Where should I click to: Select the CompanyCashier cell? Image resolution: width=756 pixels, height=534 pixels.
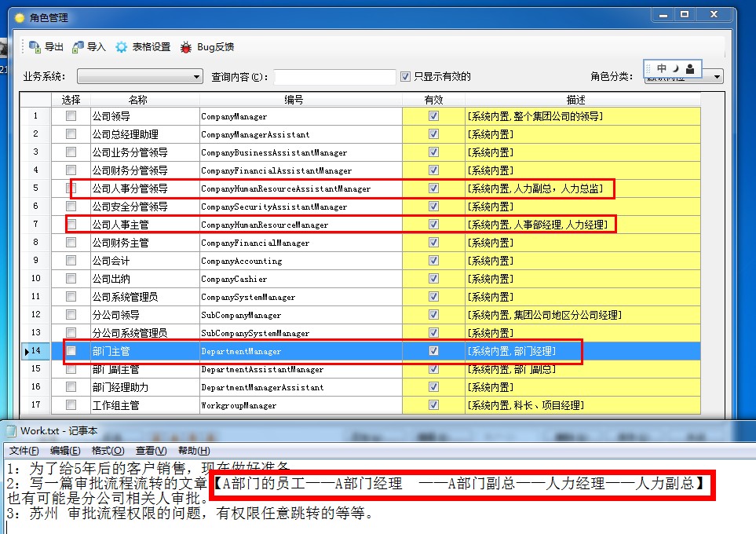point(301,278)
